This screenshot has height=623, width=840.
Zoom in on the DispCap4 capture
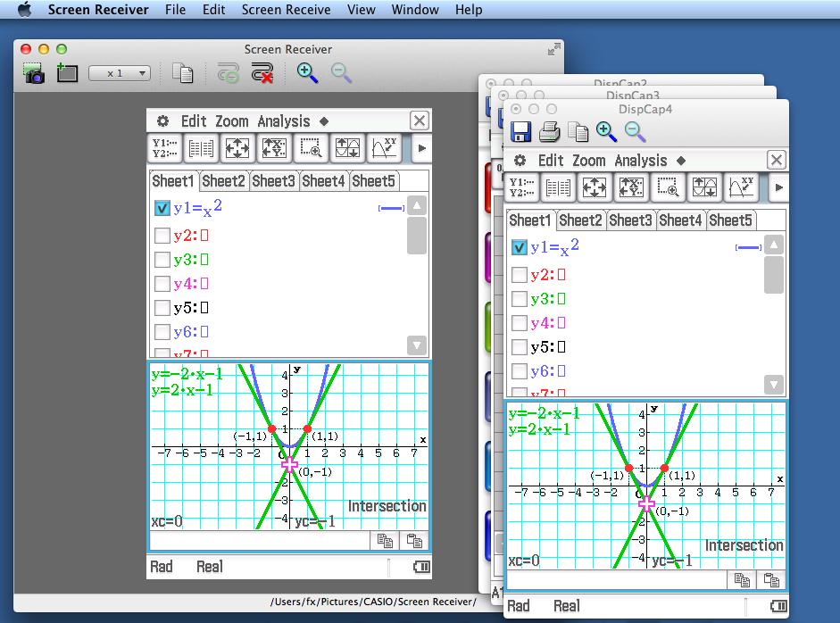point(606,132)
